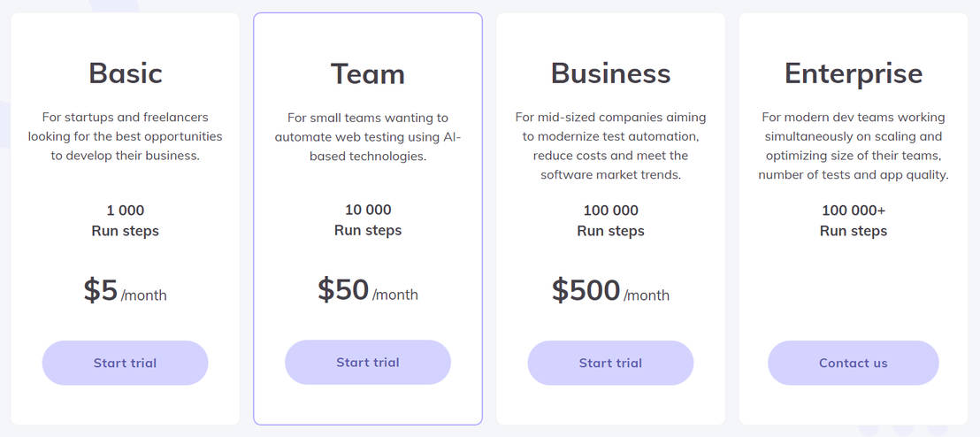980x437 pixels.
Task: Select the Team plan heading
Action: click(x=367, y=73)
